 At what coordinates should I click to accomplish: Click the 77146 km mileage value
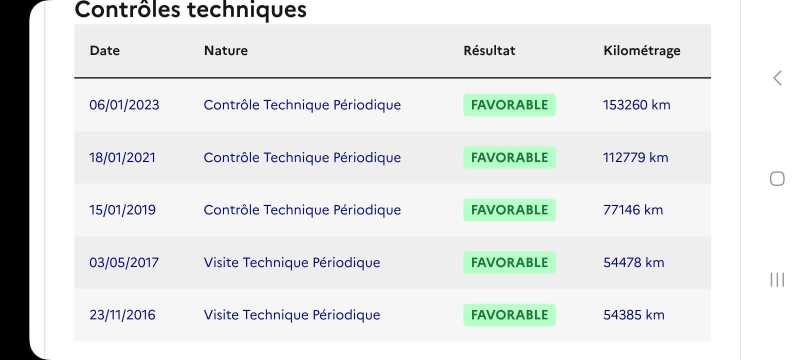[633, 210]
